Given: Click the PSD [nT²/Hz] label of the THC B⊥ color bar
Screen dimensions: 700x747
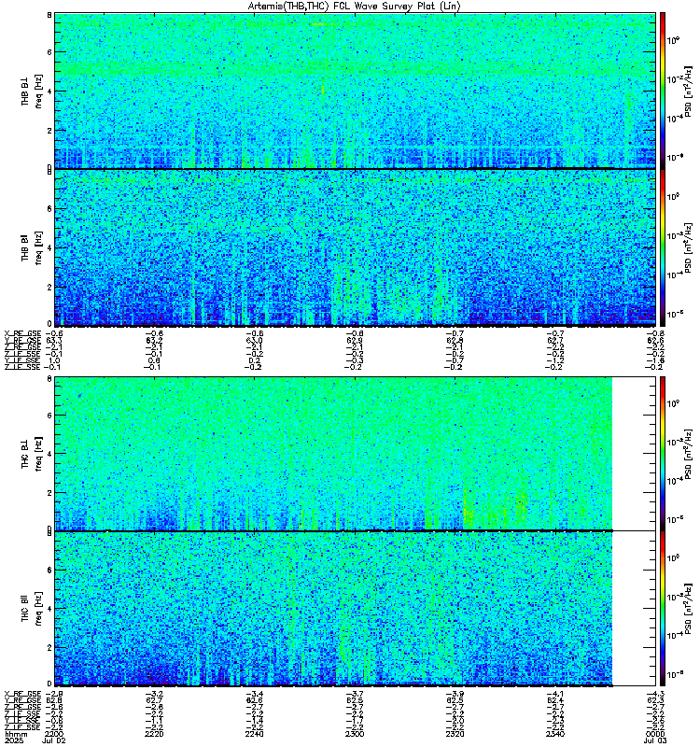Looking at the screenshot, I should point(688,454).
